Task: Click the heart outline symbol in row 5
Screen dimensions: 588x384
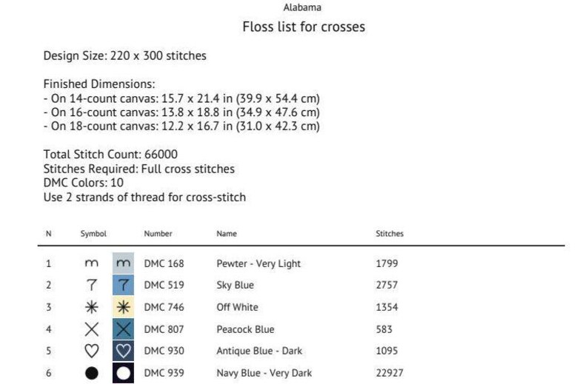Action: click(x=92, y=351)
